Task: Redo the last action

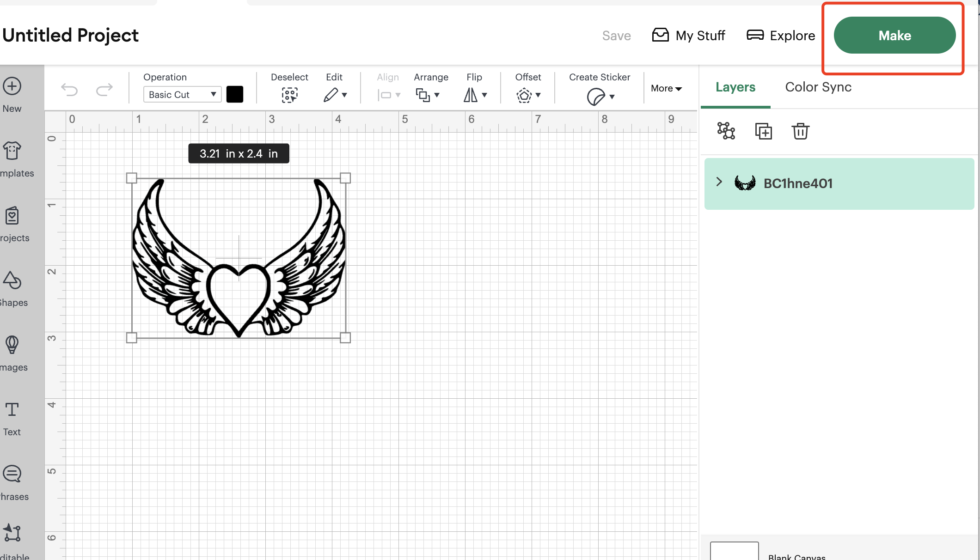Action: coord(104,89)
